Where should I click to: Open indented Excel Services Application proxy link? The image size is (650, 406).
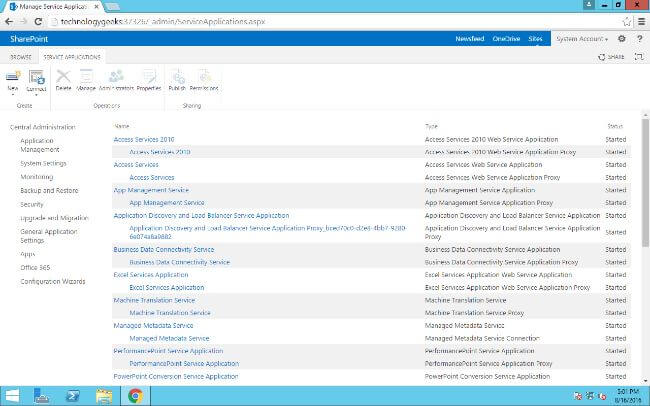point(167,287)
